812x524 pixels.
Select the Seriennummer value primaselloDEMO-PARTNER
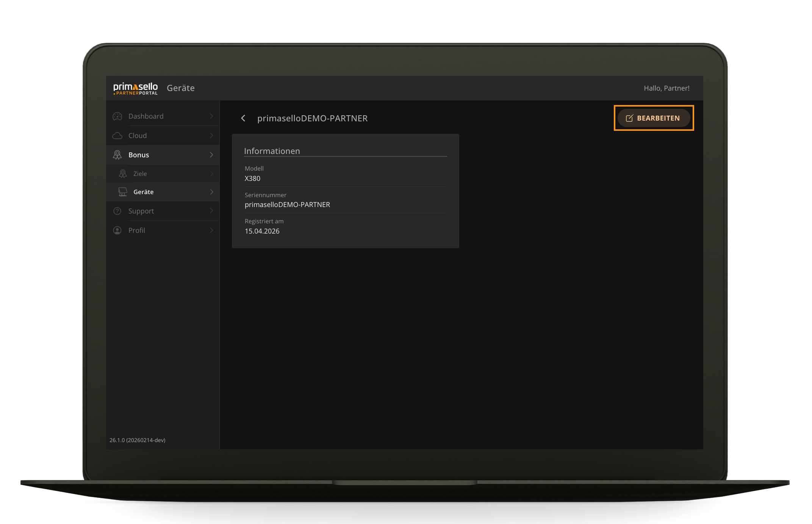click(288, 204)
